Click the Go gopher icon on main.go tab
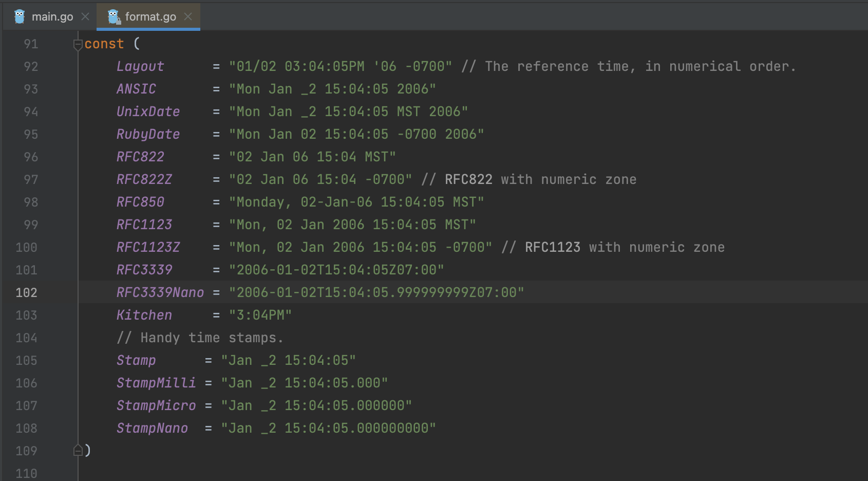Image resolution: width=868 pixels, height=481 pixels. pos(20,16)
